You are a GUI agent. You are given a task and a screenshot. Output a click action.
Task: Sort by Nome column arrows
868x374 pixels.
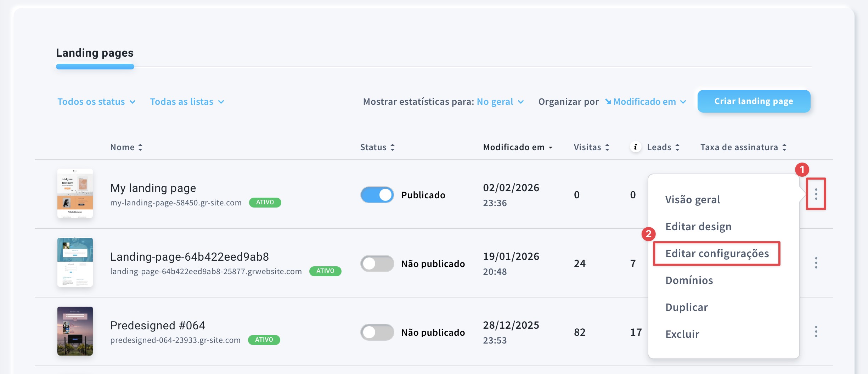(140, 147)
